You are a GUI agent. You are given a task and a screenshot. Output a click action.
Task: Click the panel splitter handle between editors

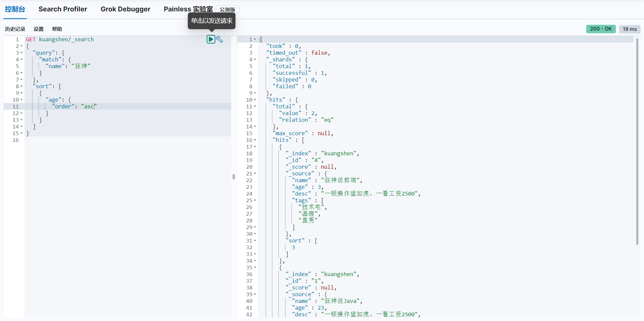pos(234,177)
